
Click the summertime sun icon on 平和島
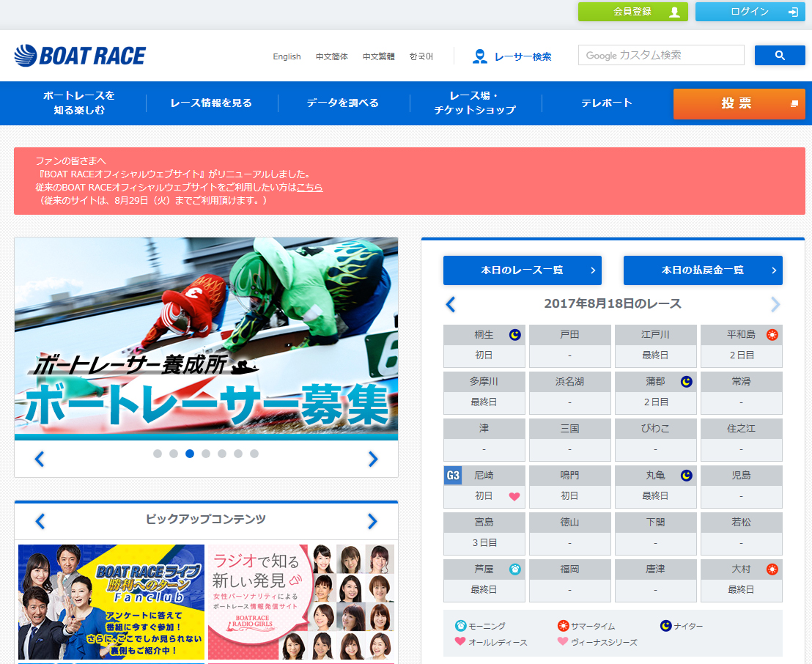pyautogui.click(x=772, y=335)
